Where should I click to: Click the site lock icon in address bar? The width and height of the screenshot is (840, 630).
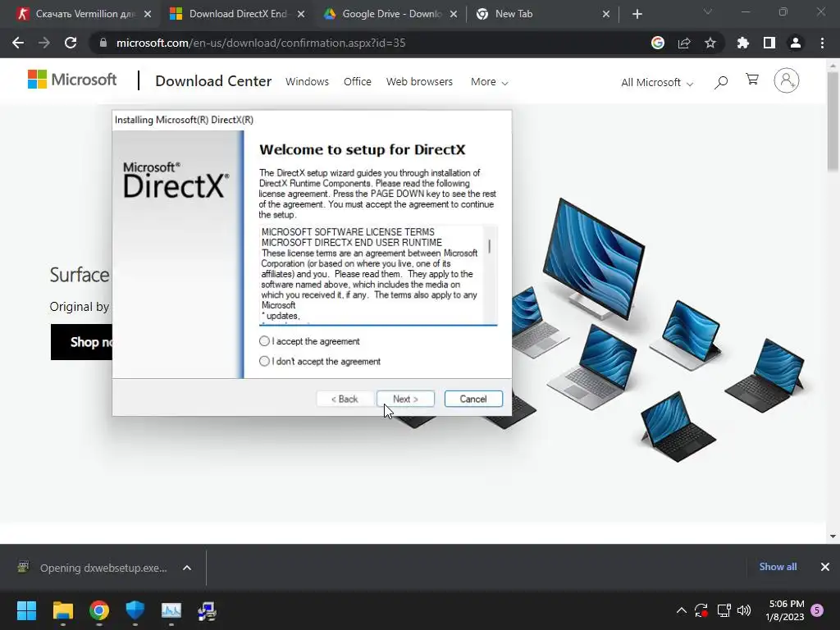[103, 43]
